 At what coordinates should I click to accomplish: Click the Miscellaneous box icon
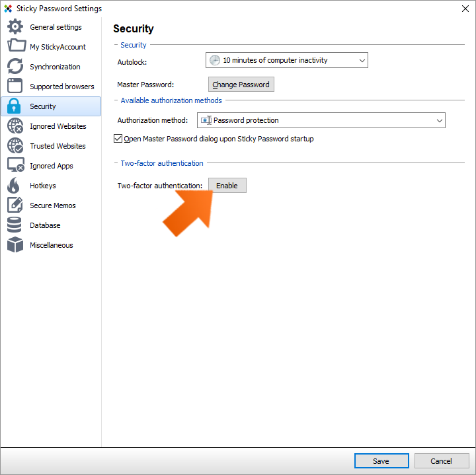(x=15, y=244)
